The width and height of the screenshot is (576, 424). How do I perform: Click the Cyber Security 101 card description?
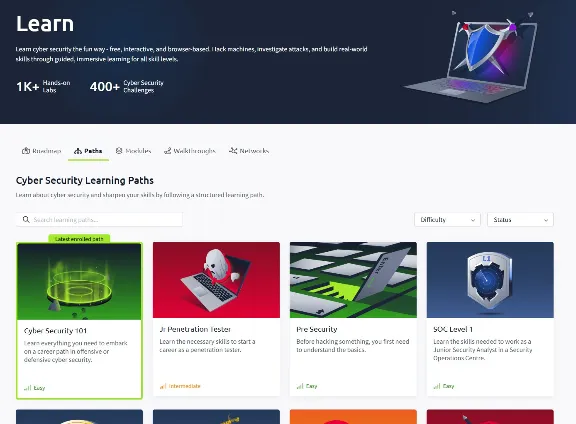(x=76, y=351)
